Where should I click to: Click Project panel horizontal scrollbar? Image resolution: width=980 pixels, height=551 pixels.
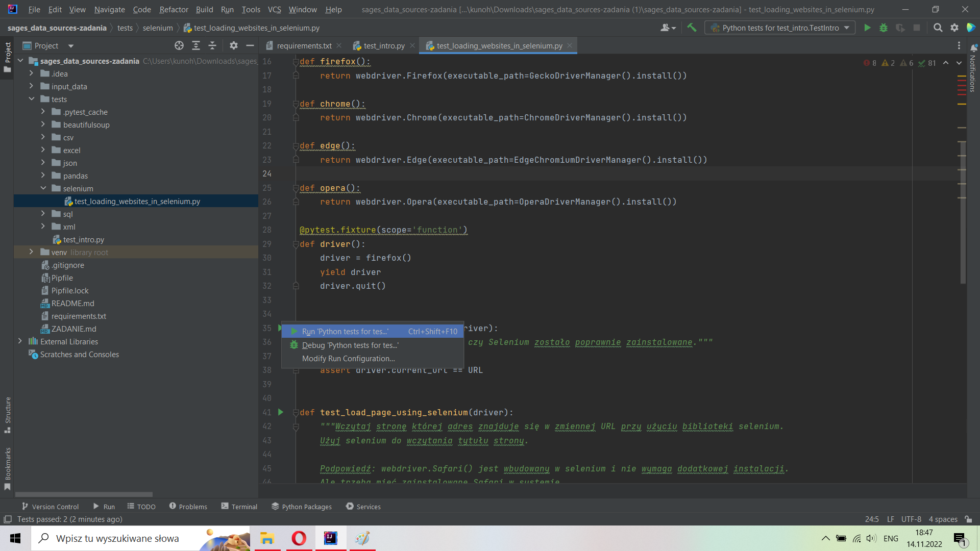tap(84, 494)
